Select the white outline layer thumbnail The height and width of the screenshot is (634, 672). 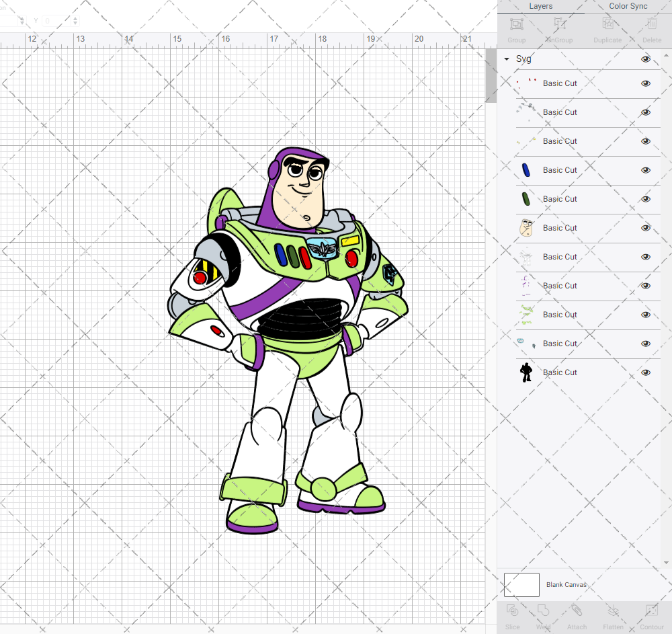[526, 257]
